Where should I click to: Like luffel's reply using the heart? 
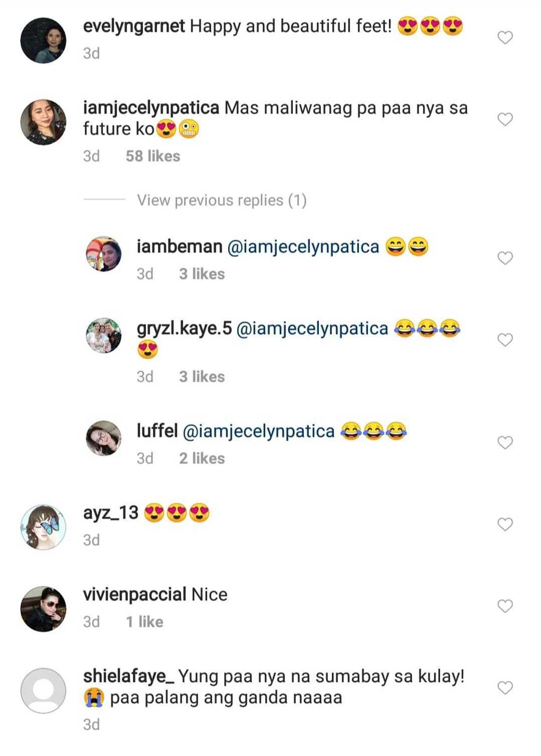(505, 443)
